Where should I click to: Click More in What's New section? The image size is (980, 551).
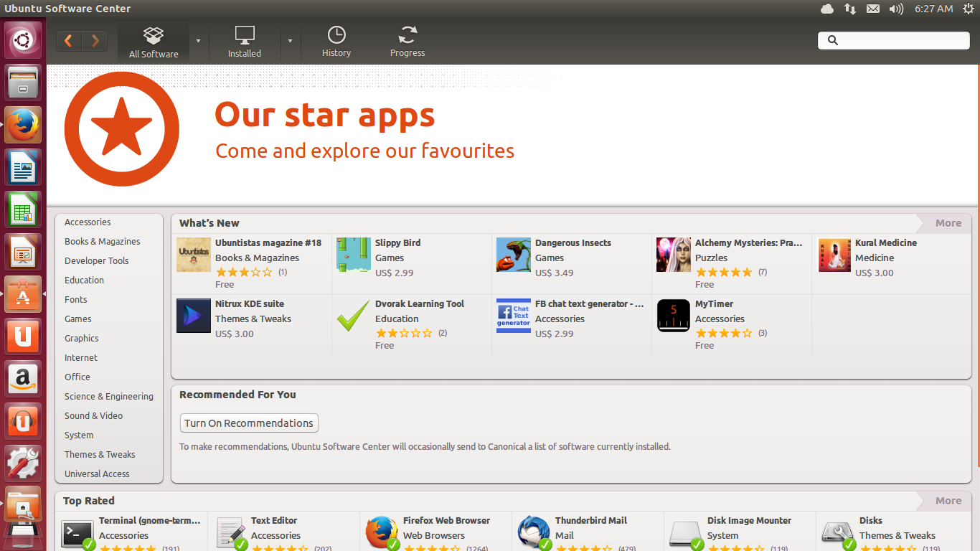[947, 223]
